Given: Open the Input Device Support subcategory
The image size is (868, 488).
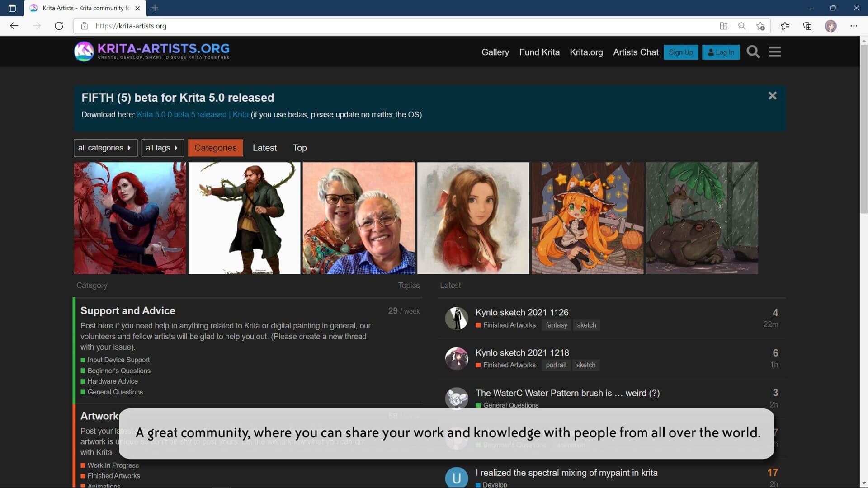Looking at the screenshot, I should [118, 360].
